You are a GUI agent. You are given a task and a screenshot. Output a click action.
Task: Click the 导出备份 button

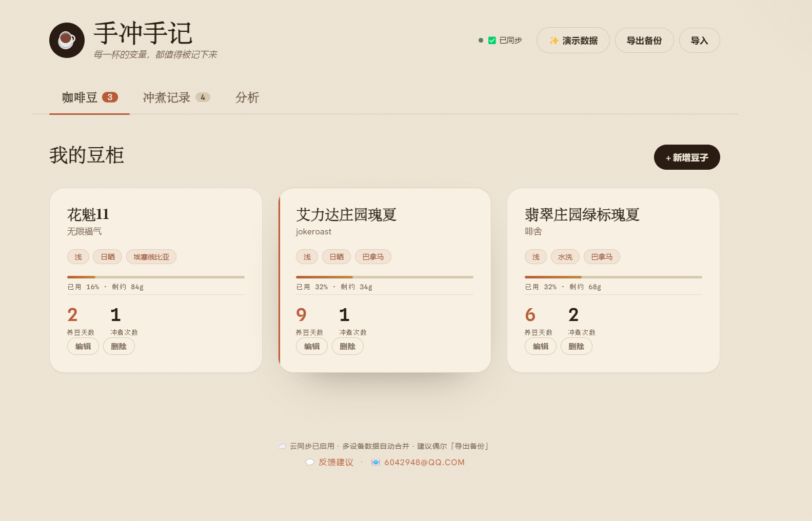coord(644,40)
